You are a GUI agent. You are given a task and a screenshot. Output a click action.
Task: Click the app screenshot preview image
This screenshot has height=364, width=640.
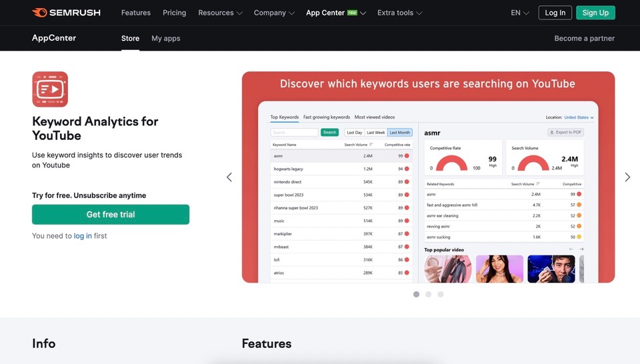coord(428,177)
